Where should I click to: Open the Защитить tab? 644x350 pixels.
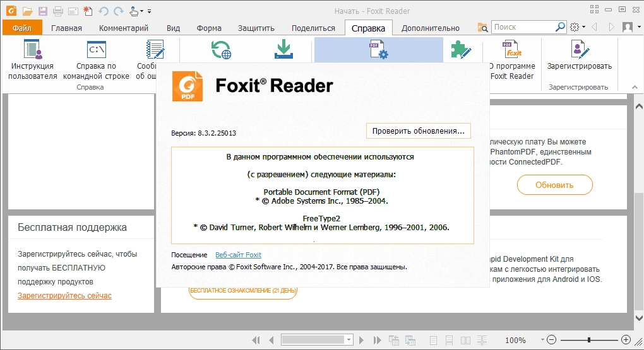256,28
